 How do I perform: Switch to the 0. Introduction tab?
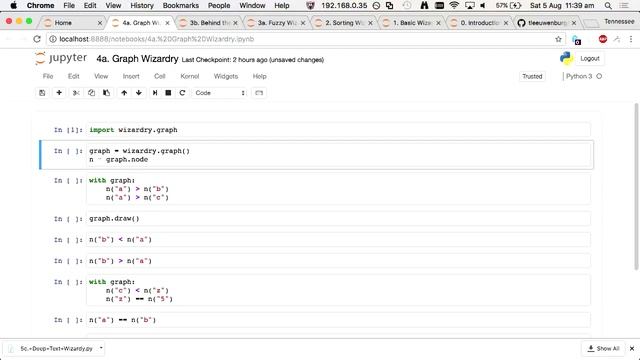tap(479, 23)
